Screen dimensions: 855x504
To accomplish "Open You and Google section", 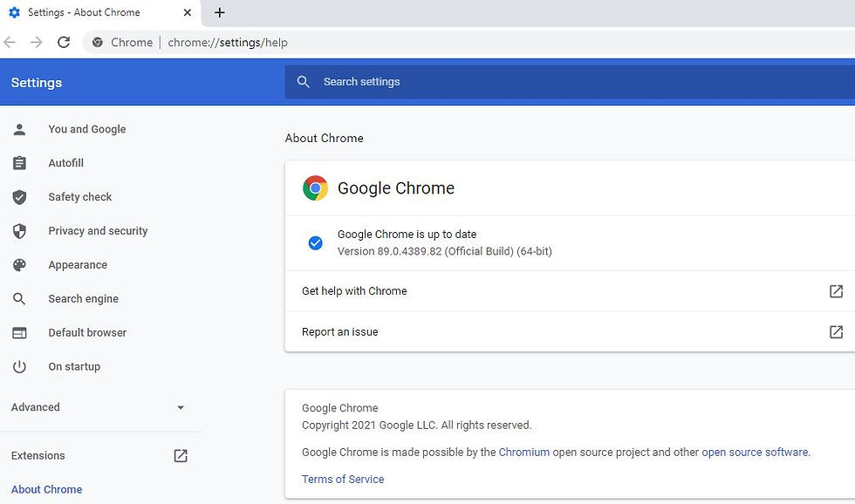I will 87,129.
